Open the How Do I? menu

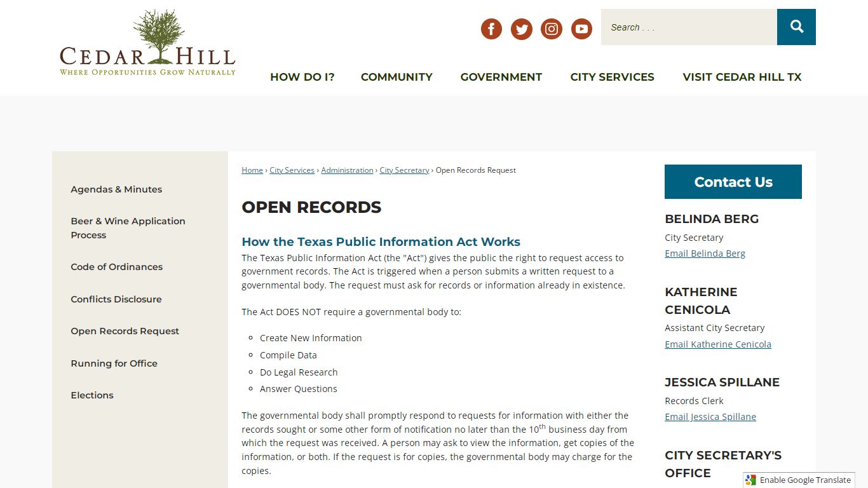pyautogui.click(x=302, y=77)
